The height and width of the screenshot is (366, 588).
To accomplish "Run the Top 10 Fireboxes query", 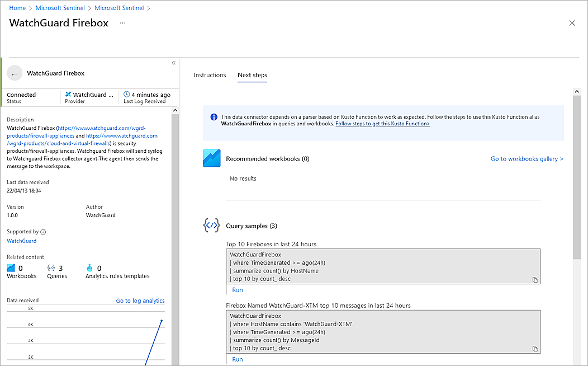I will click(237, 289).
